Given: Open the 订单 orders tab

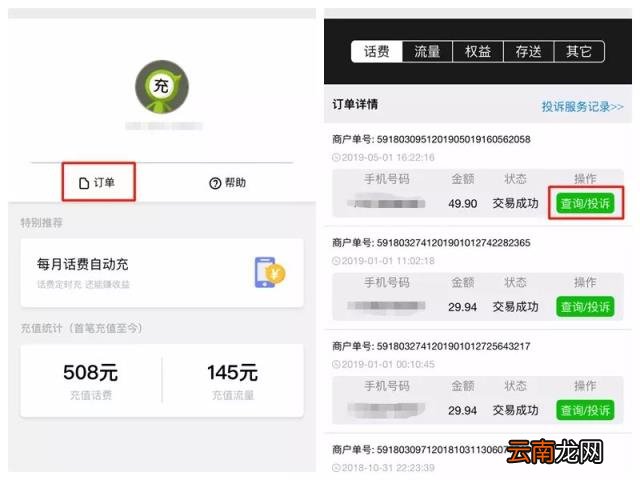Looking at the screenshot, I should (98, 182).
